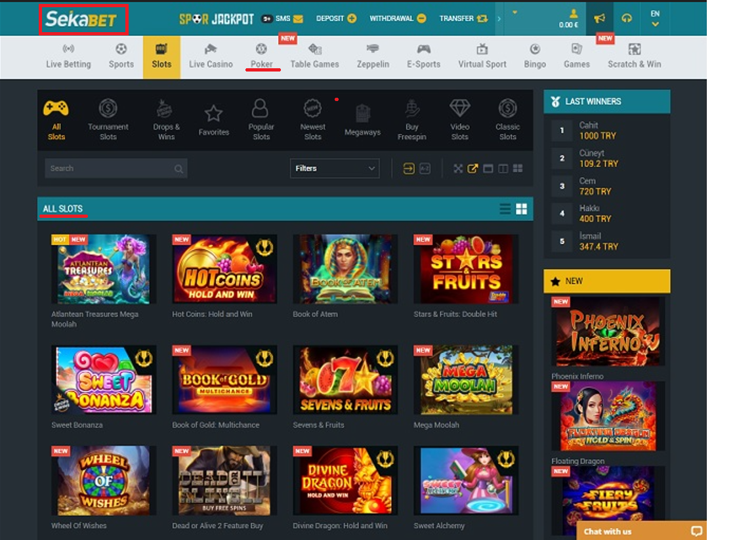Open Book of Gold: Multichance thumbnail
This screenshot has width=756, height=540.
click(224, 380)
